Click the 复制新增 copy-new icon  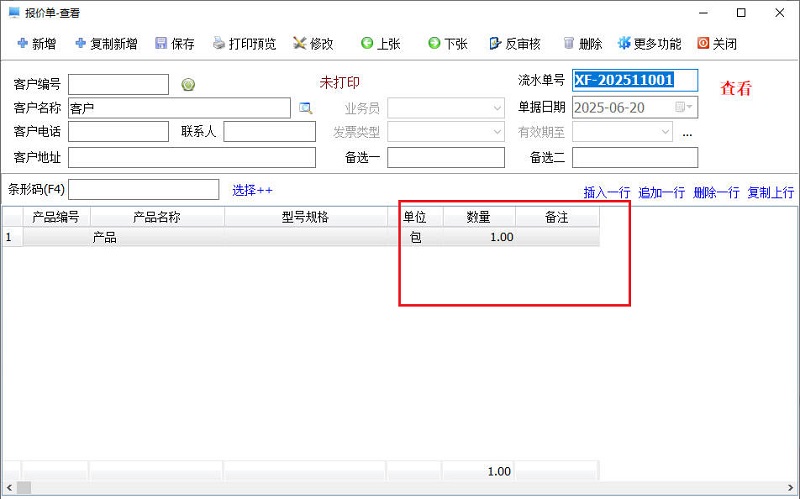point(80,43)
